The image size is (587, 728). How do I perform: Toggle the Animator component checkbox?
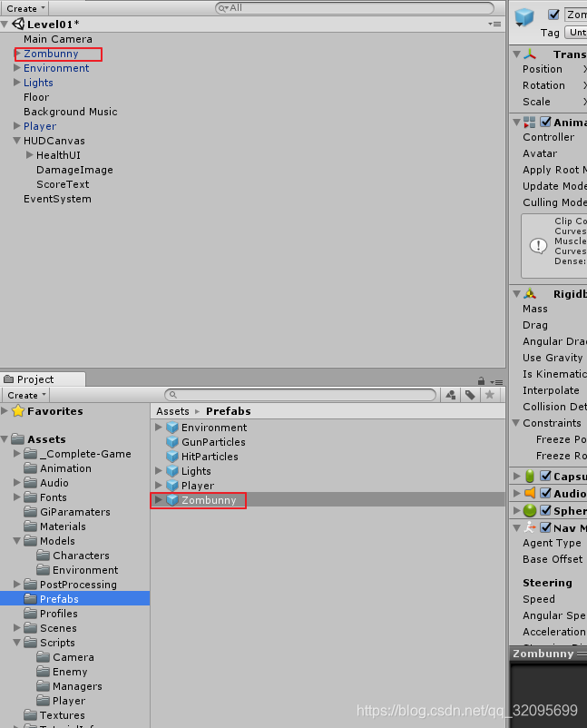pos(546,122)
